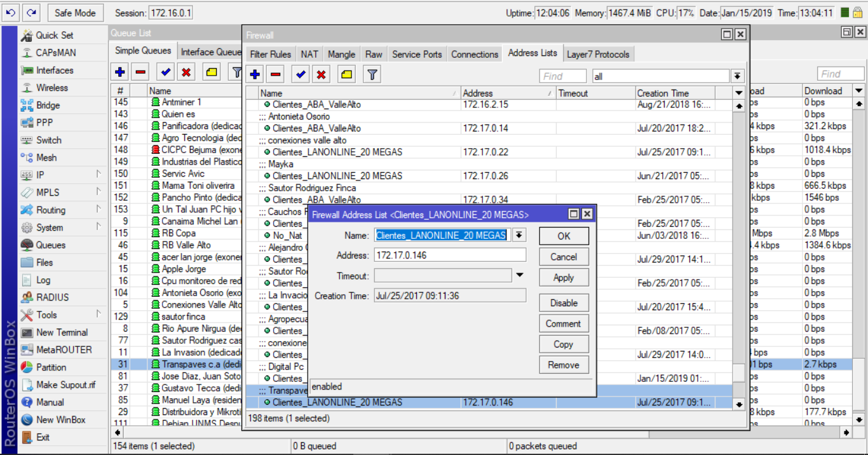Open the 'all' address list filter dropdown

pos(737,76)
